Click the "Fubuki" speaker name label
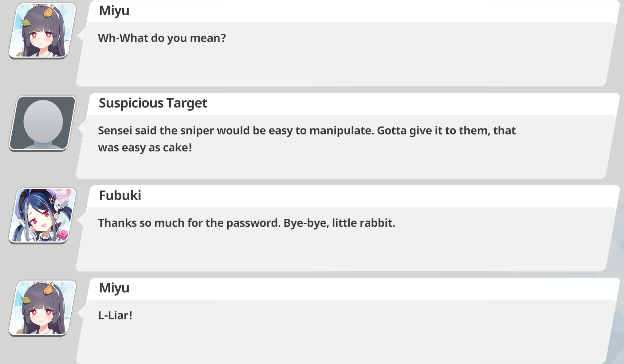Image resolution: width=624 pixels, height=364 pixels. 120,195
